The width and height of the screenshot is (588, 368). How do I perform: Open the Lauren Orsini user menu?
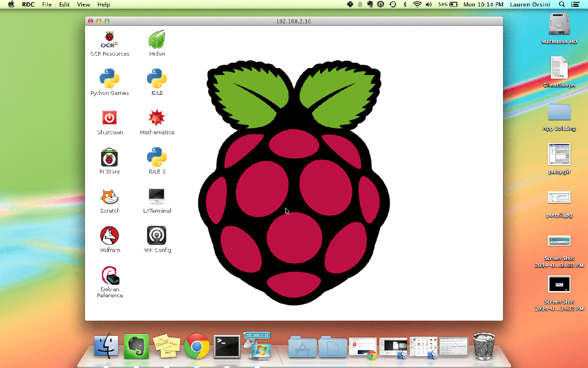529,4
